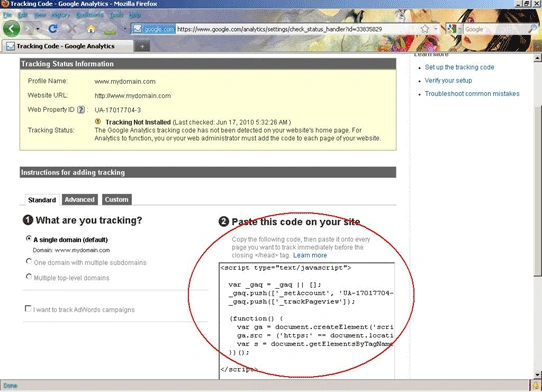The width and height of the screenshot is (542, 392).
Task: Click the page scrollbar up arrow
Action: 538,58
